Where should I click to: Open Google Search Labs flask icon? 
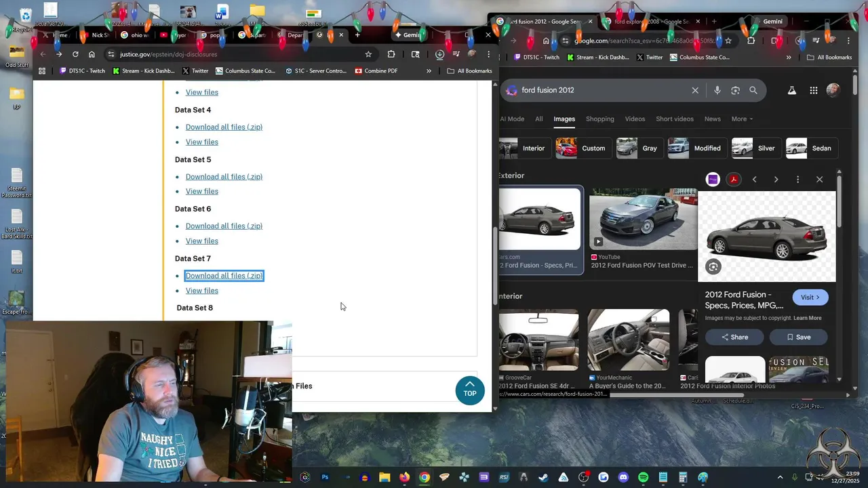tap(791, 90)
